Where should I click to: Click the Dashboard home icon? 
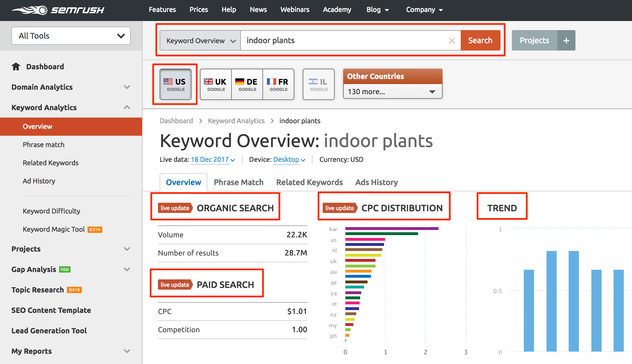pyautogui.click(x=16, y=66)
